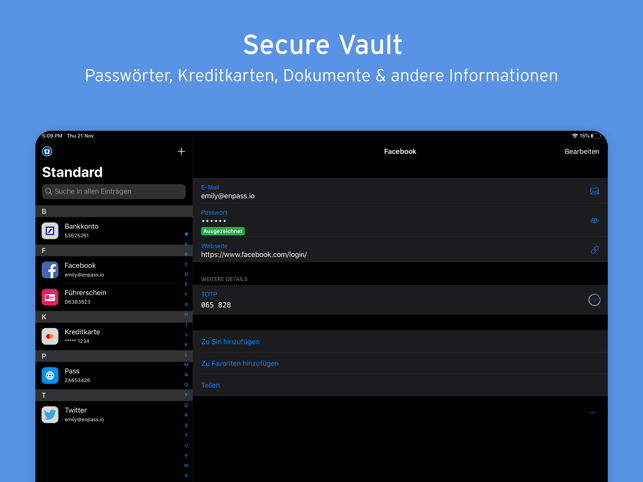Select the Twitter bird icon
This screenshot has height=482, width=643.
pos(50,415)
